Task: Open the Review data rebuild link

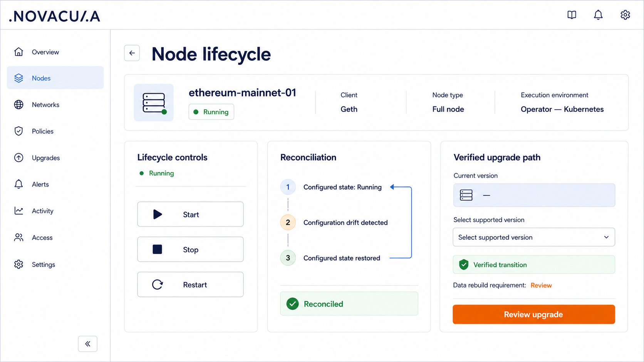Action: point(541,285)
